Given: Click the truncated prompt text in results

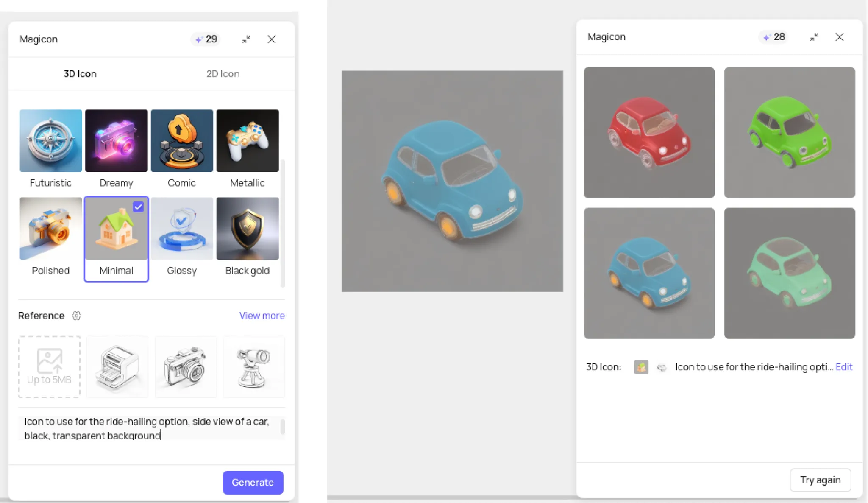Looking at the screenshot, I should (x=754, y=367).
